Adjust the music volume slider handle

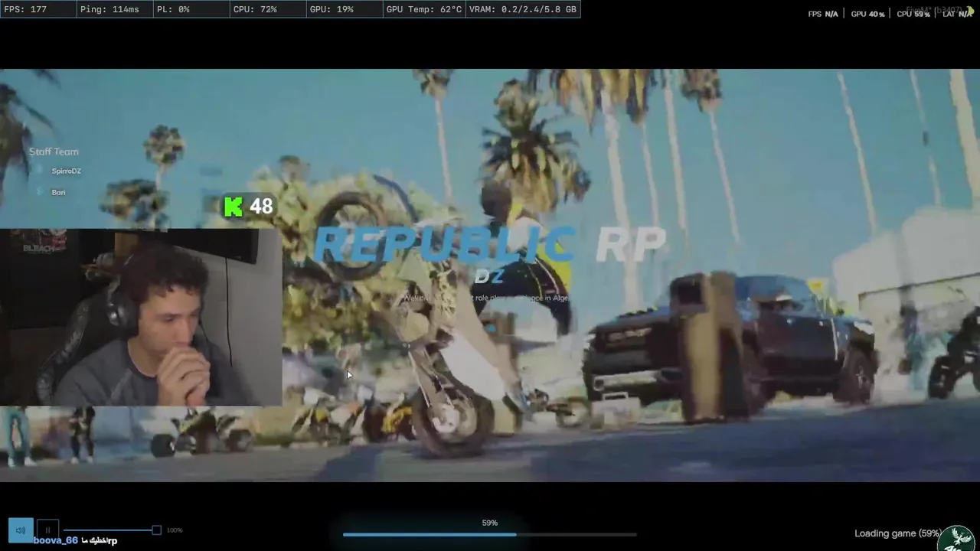(156, 530)
